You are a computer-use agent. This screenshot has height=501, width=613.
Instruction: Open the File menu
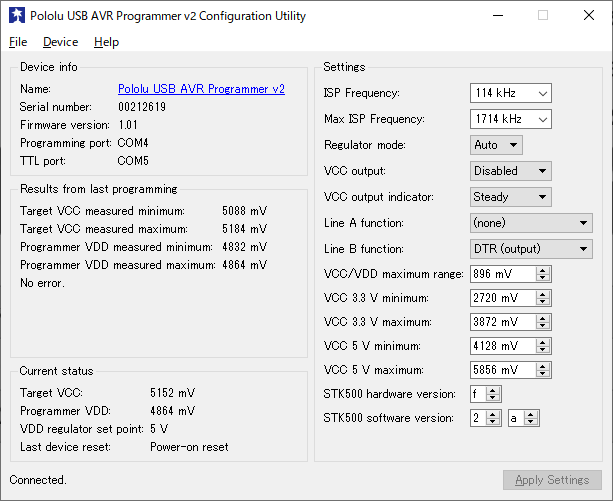18,42
